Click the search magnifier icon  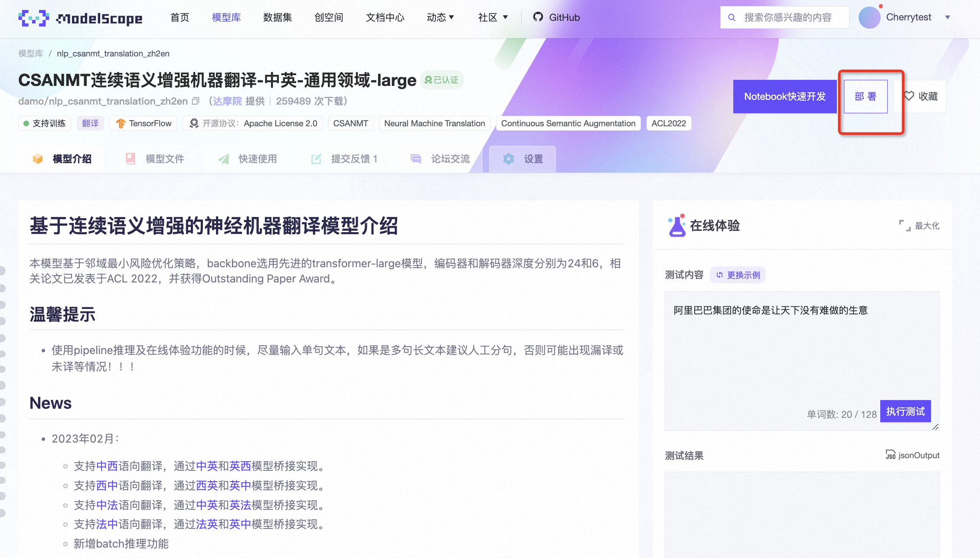tap(732, 17)
